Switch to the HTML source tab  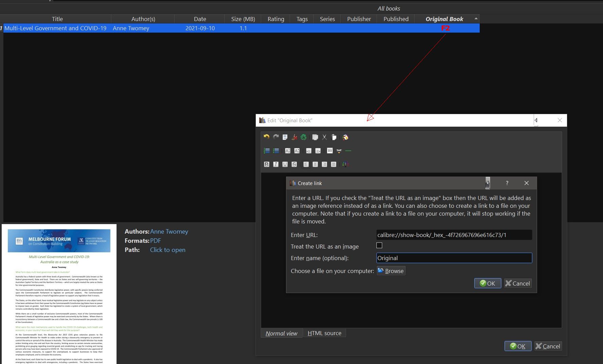point(324,333)
